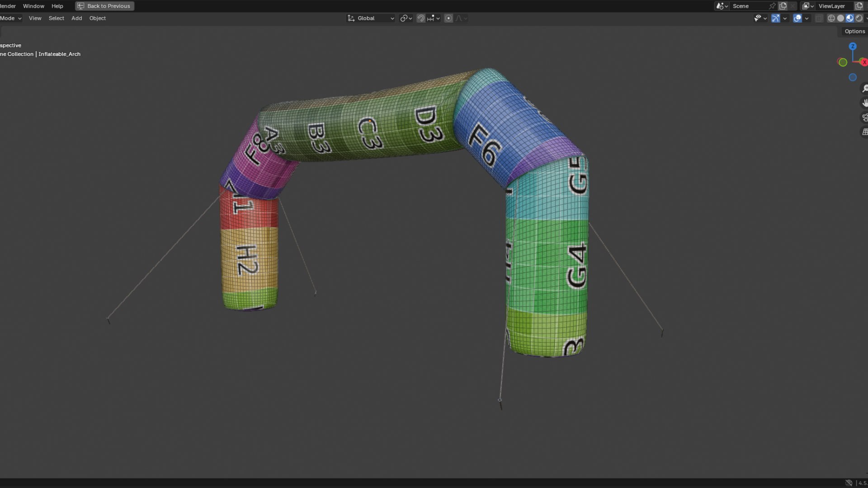This screenshot has height=488, width=868.
Task: Switch to rendered shading
Action: (859, 18)
